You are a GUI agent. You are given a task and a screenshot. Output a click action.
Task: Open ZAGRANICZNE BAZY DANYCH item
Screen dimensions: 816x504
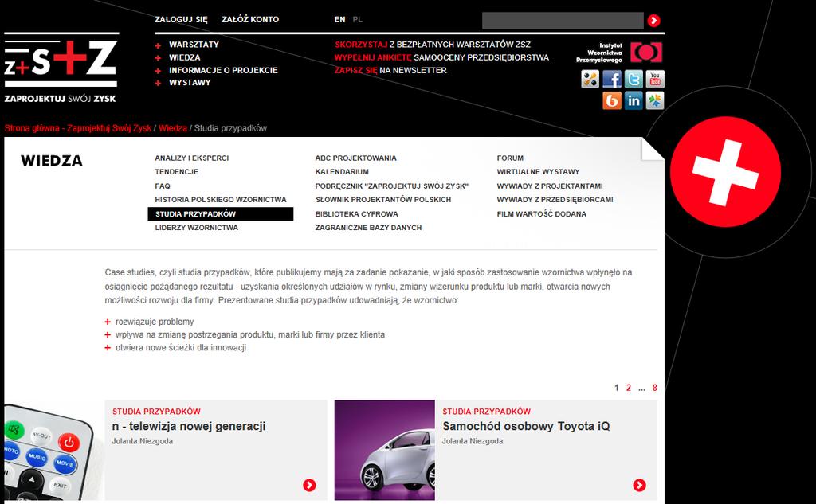tap(368, 228)
